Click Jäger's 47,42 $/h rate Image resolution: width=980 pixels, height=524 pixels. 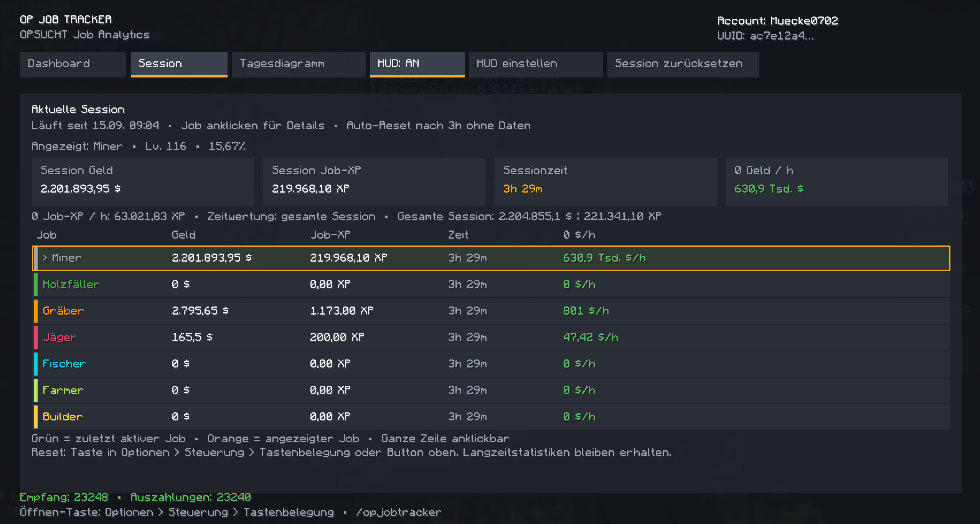point(591,337)
